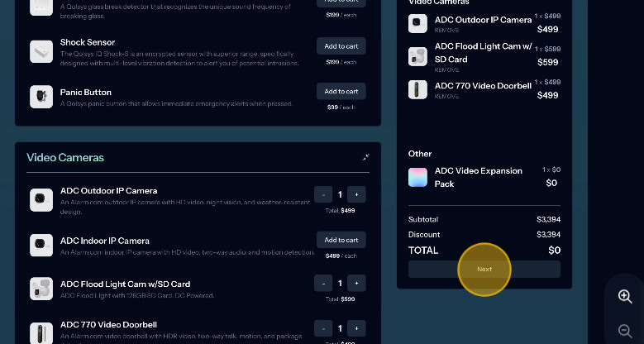Viewport: 644px width, 344px height.
Task: Click ADC Outdoor IP Camera list thumbnail
Action: click(x=41, y=200)
